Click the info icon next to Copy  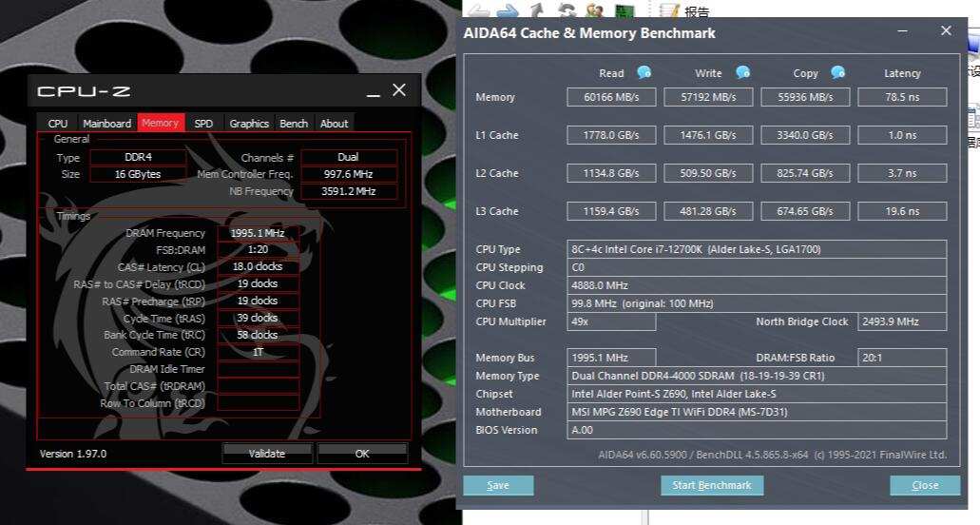click(x=838, y=72)
